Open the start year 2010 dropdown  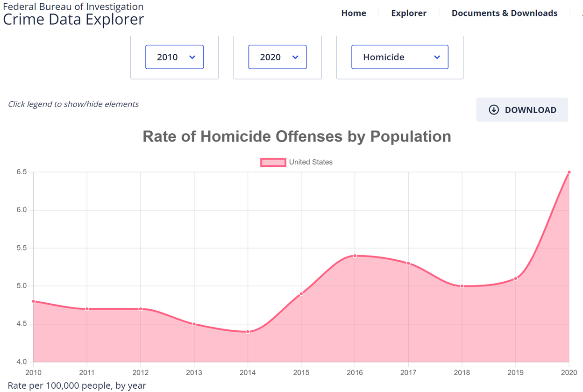point(174,57)
